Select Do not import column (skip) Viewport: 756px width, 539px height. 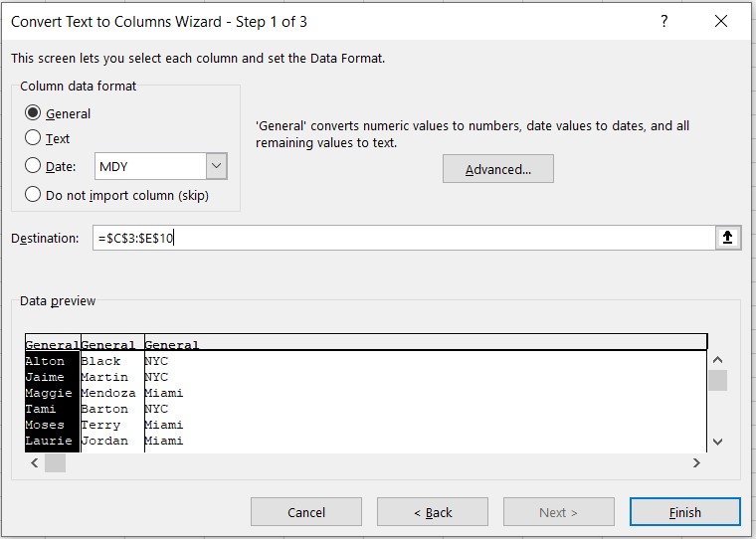coord(34,195)
